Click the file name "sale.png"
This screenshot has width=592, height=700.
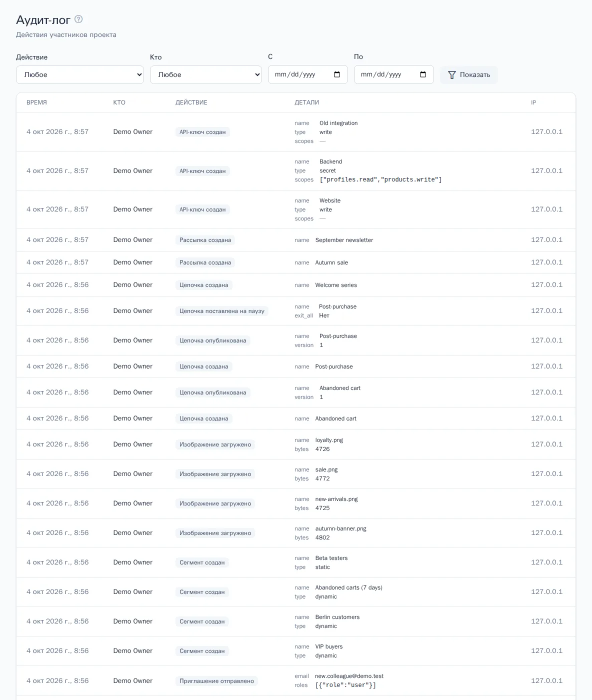[326, 469]
